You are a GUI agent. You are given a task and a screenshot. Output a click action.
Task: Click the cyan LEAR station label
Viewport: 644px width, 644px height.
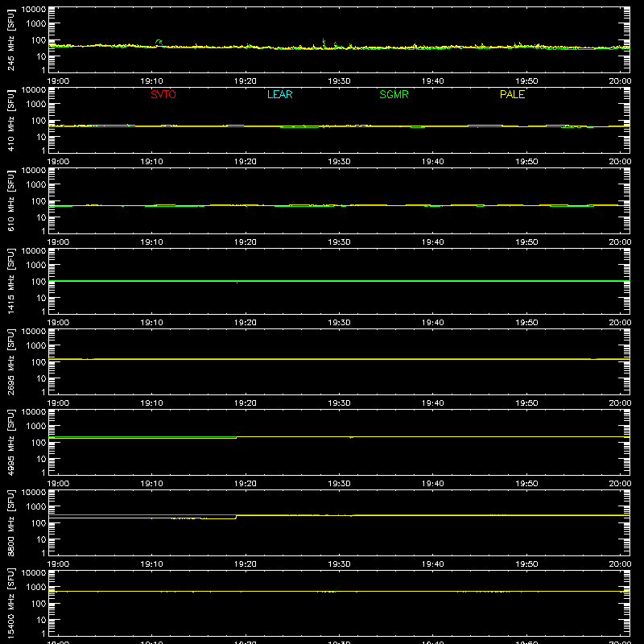pyautogui.click(x=279, y=94)
